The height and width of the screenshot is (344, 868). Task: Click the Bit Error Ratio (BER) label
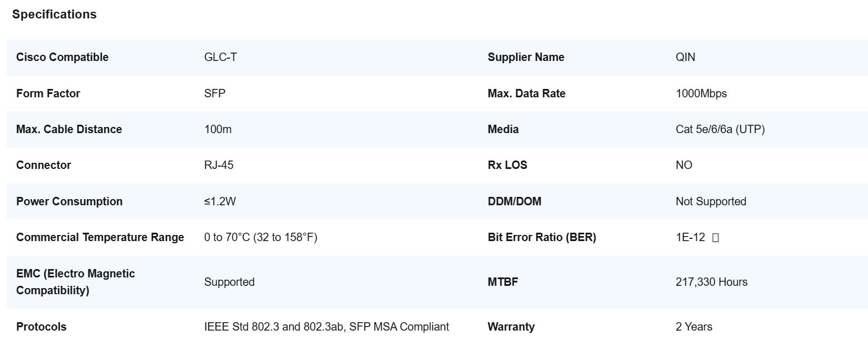(542, 237)
